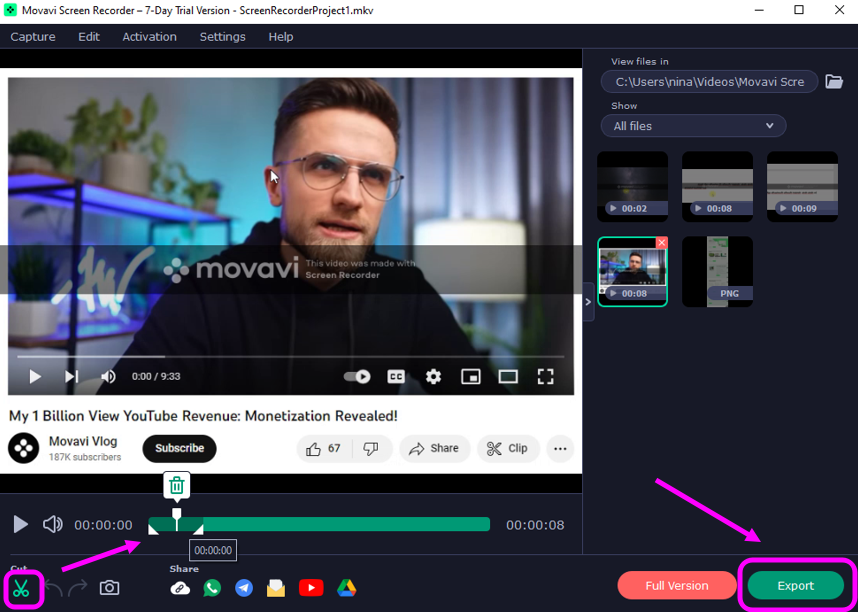The image size is (858, 612).
Task: Click the Movavi Vlog channel name
Action: [x=83, y=441]
